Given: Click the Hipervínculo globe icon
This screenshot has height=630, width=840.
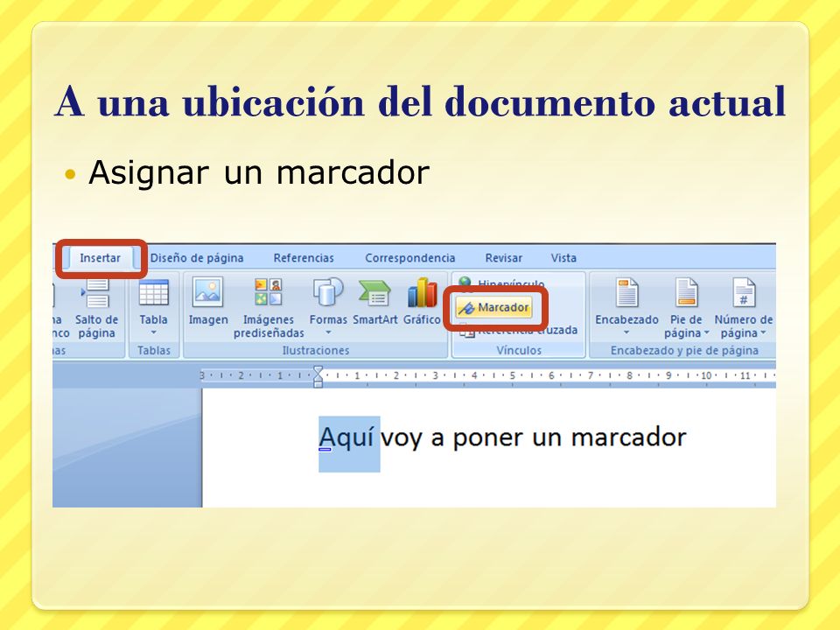Looking at the screenshot, I should pyautogui.click(x=465, y=283).
